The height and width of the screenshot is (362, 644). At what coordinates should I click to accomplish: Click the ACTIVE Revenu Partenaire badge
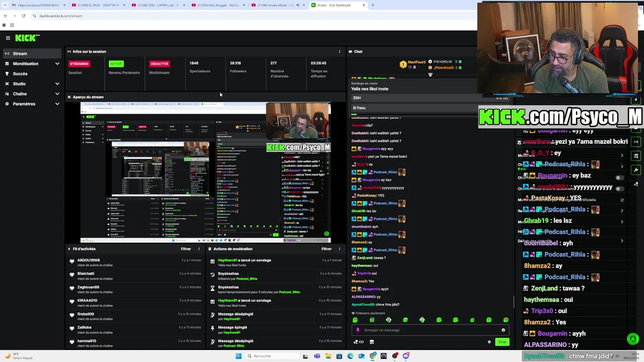click(116, 64)
